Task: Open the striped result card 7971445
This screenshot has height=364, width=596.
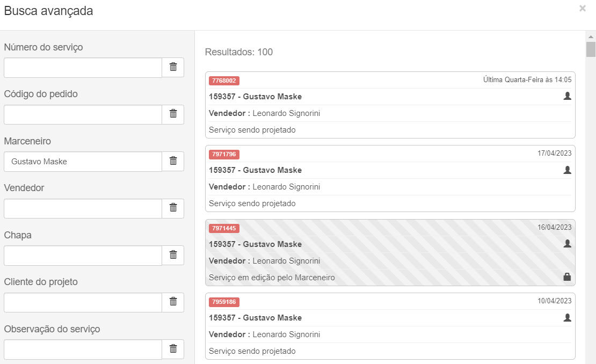Action: 390,252
